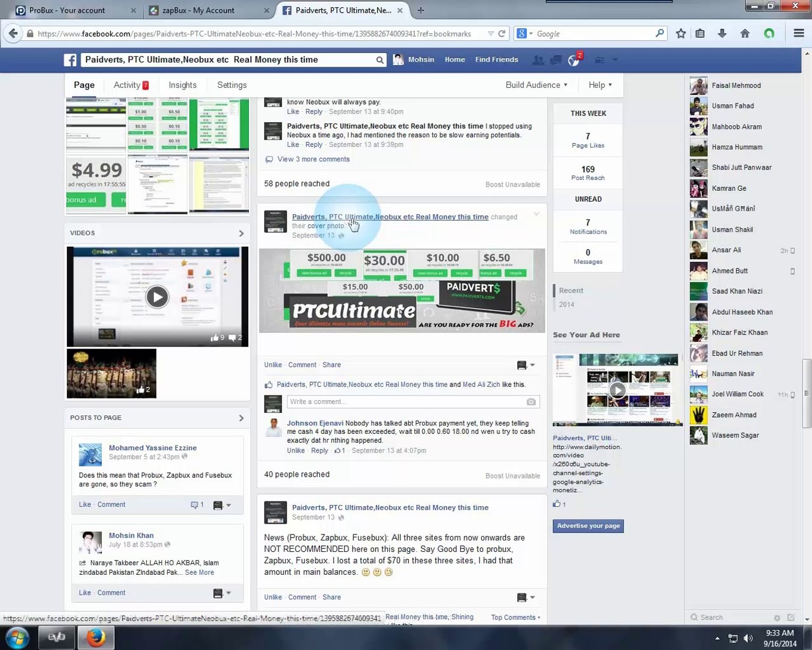Open the privacy shortcuts icon in Facebook bar
Screen dimensions: 812x650
pyautogui.click(x=600, y=60)
